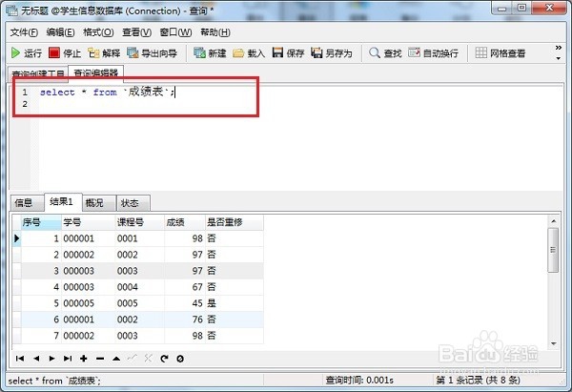Click the edit record up-triangle icon
Viewport: 572px width, 392px height.
[x=116, y=359]
